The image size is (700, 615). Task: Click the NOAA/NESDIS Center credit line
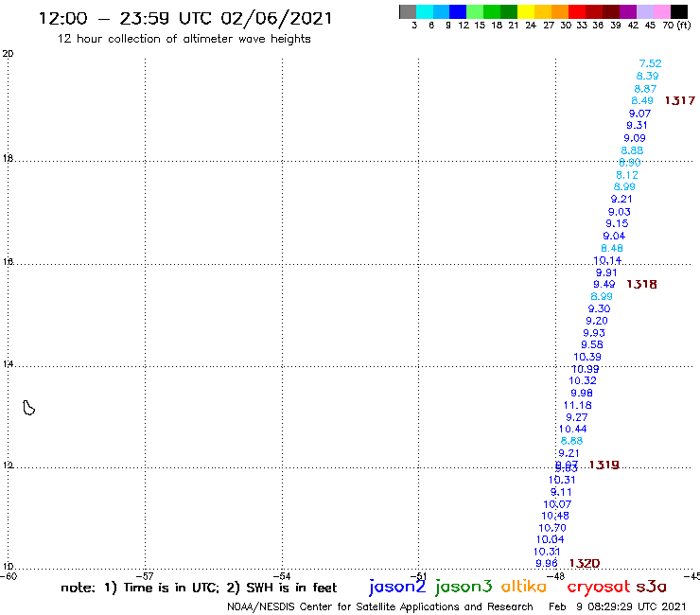tap(380, 606)
